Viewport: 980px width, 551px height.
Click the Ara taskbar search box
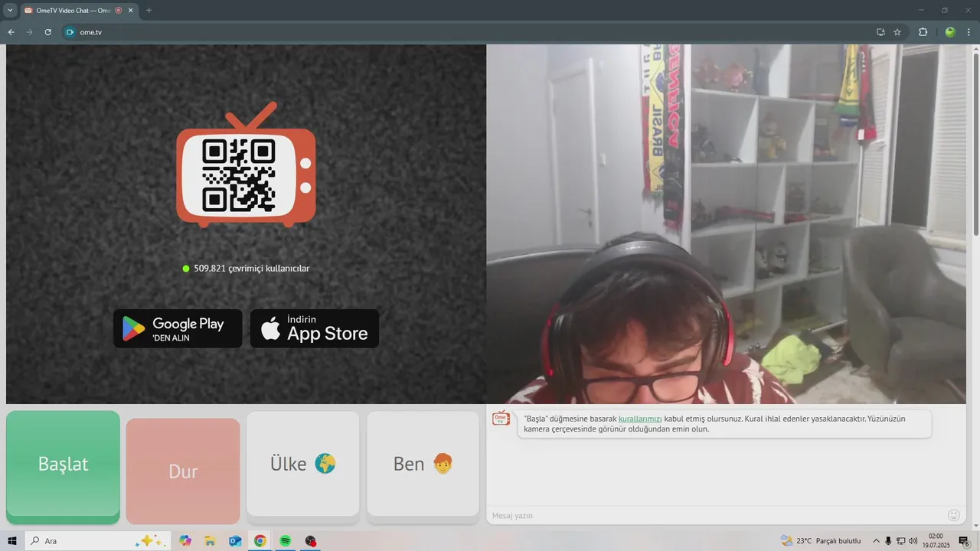[x=98, y=541]
